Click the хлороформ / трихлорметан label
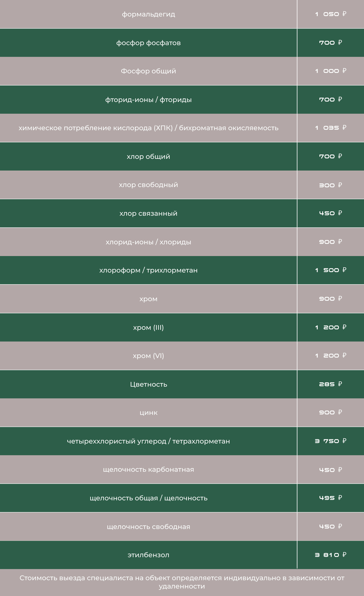 pyautogui.click(x=148, y=270)
